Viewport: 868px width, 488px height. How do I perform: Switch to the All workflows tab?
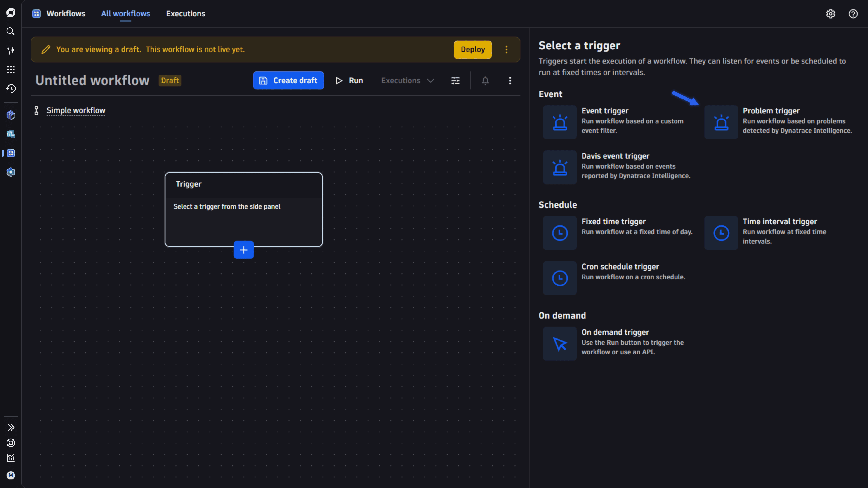click(x=126, y=14)
